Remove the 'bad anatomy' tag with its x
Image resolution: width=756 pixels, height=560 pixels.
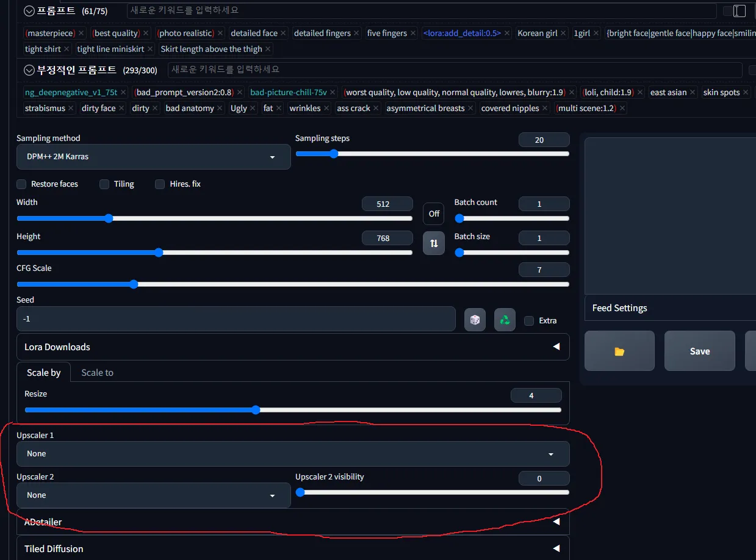pyautogui.click(x=220, y=108)
